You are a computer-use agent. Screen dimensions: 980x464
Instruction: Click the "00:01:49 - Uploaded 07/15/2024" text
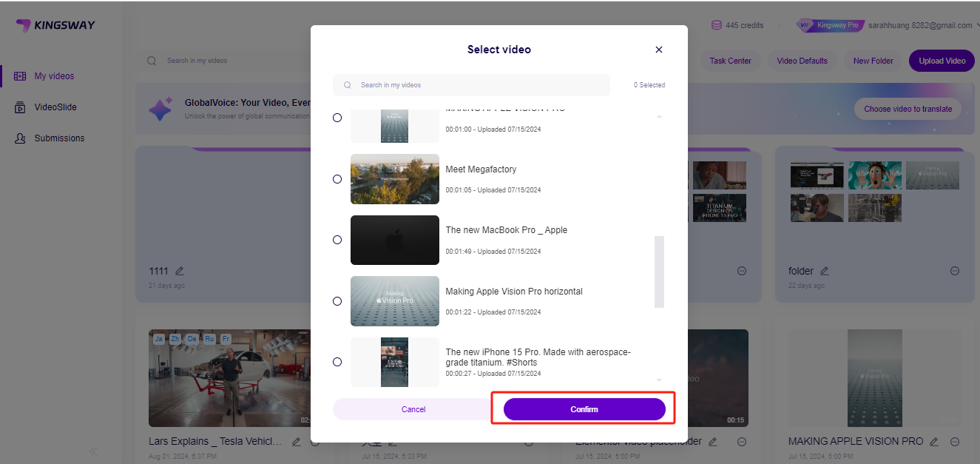[x=493, y=252]
